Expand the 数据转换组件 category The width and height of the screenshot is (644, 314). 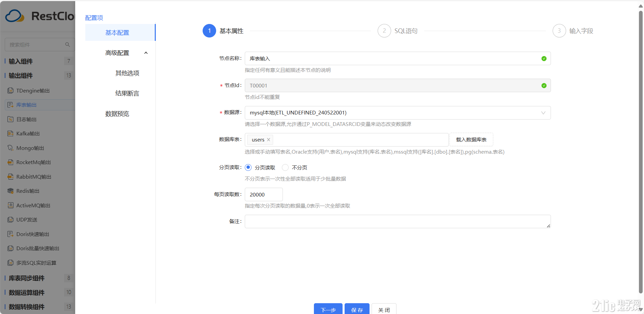[27, 307]
